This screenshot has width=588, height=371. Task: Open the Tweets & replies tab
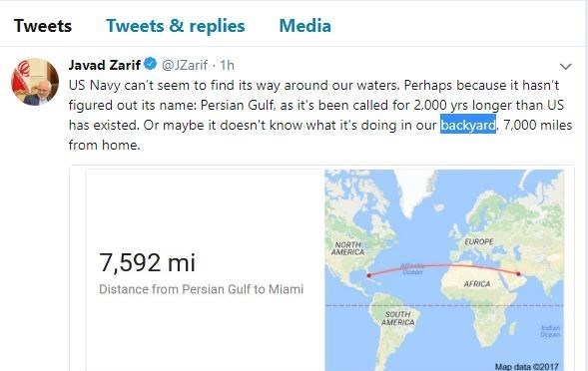pos(176,26)
